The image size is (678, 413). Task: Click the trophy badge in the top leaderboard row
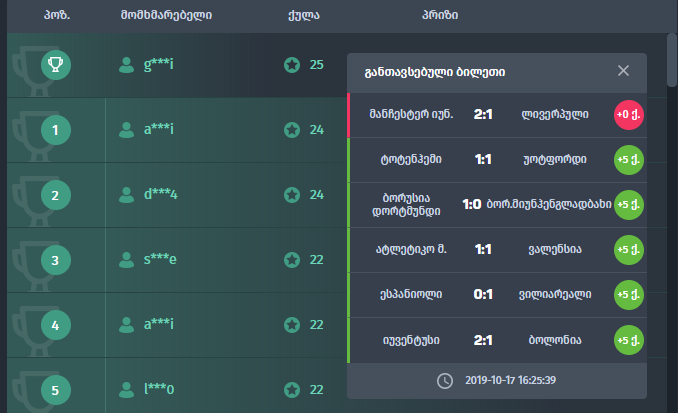56,65
